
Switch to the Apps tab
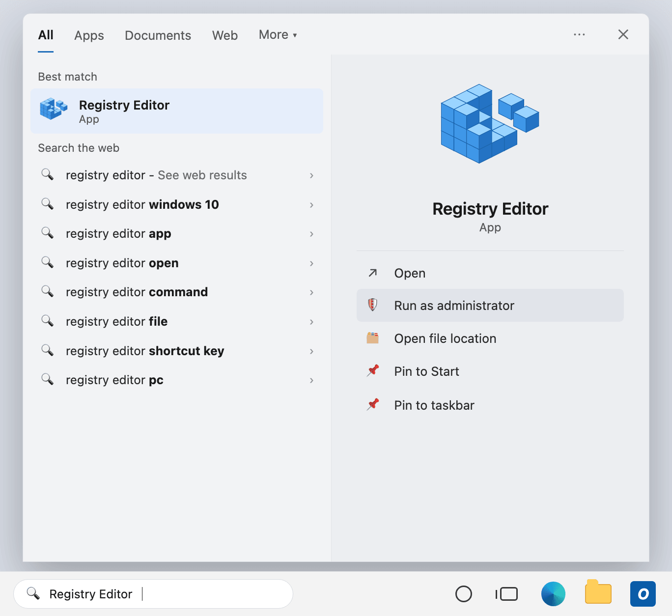[89, 35]
